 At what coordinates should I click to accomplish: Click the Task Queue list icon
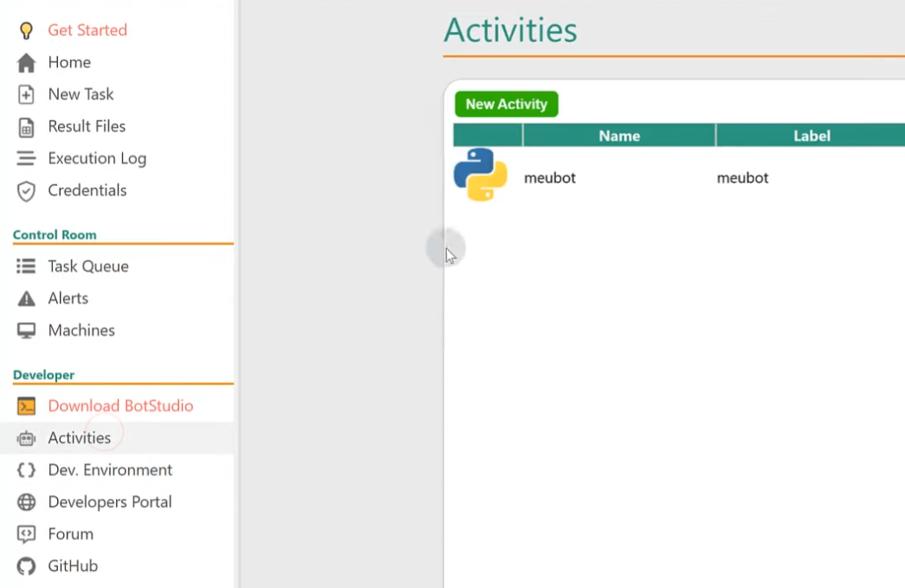26,266
